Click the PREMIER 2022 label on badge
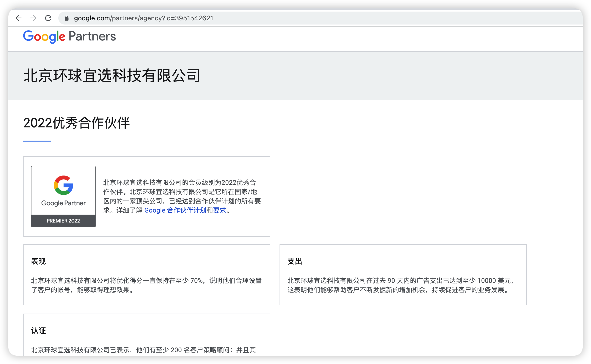The height and width of the screenshot is (364, 591). click(63, 221)
